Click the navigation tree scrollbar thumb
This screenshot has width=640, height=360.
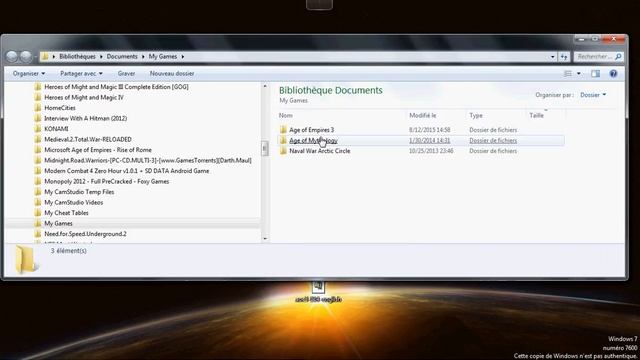pyautogui.click(x=265, y=148)
